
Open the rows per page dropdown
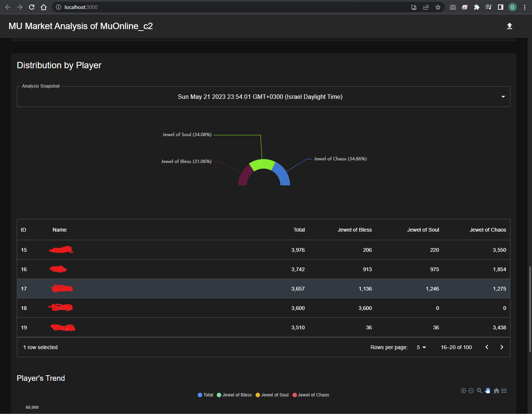[421, 347]
